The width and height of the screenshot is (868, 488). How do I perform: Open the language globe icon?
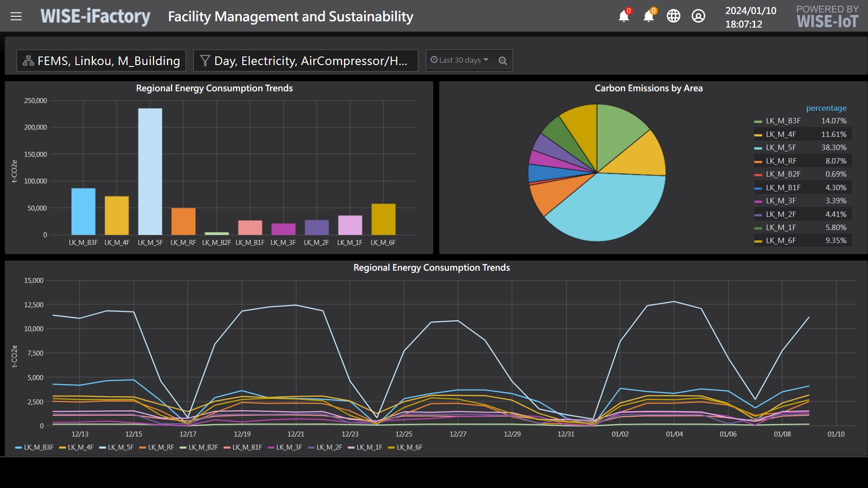point(674,16)
